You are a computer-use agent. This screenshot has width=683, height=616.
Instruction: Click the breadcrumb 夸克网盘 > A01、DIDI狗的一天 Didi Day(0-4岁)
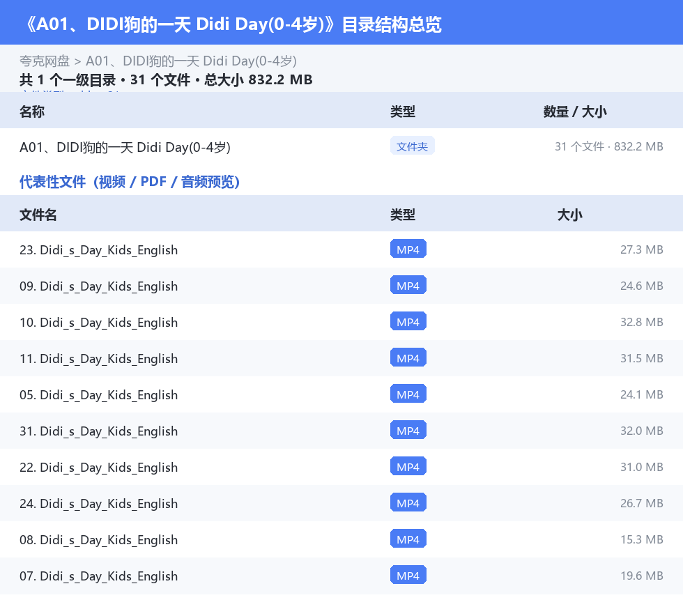tap(158, 61)
